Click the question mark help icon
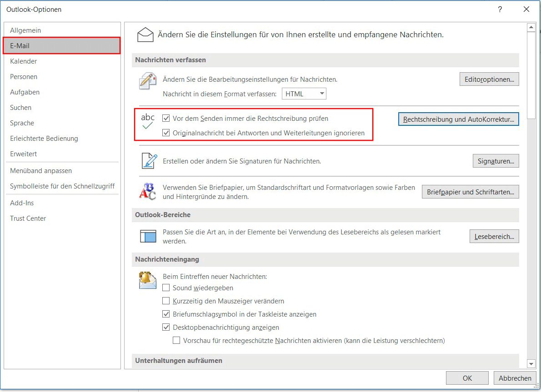Image resolution: width=541 pixels, height=392 pixels. point(500,9)
